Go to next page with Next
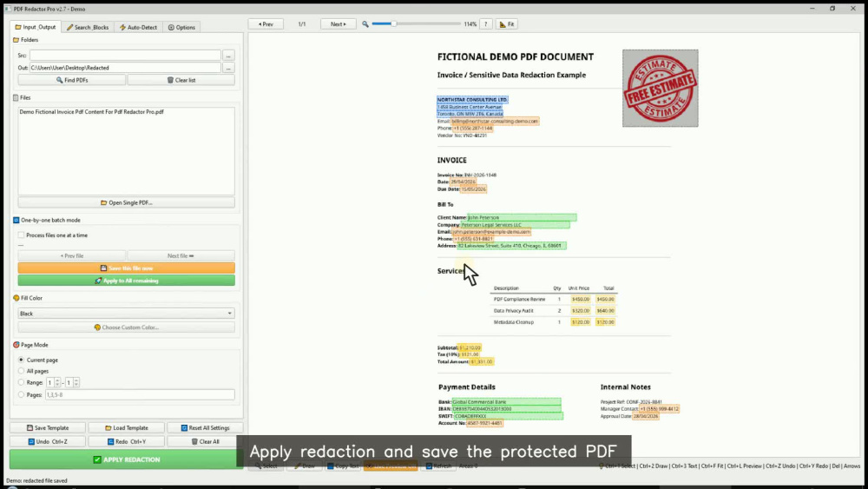868x489 pixels. (x=338, y=24)
